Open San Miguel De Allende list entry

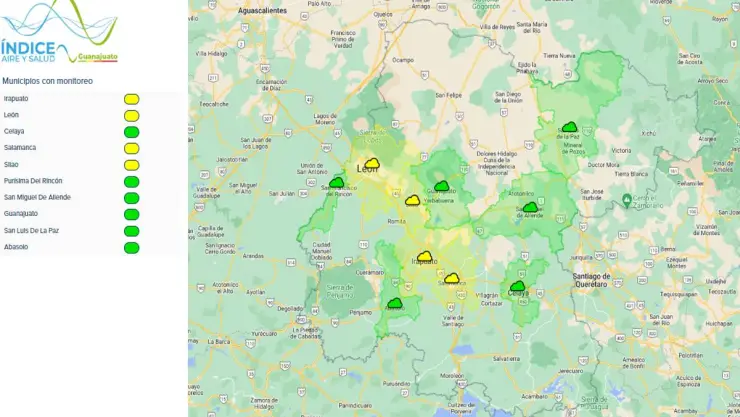[x=37, y=197]
